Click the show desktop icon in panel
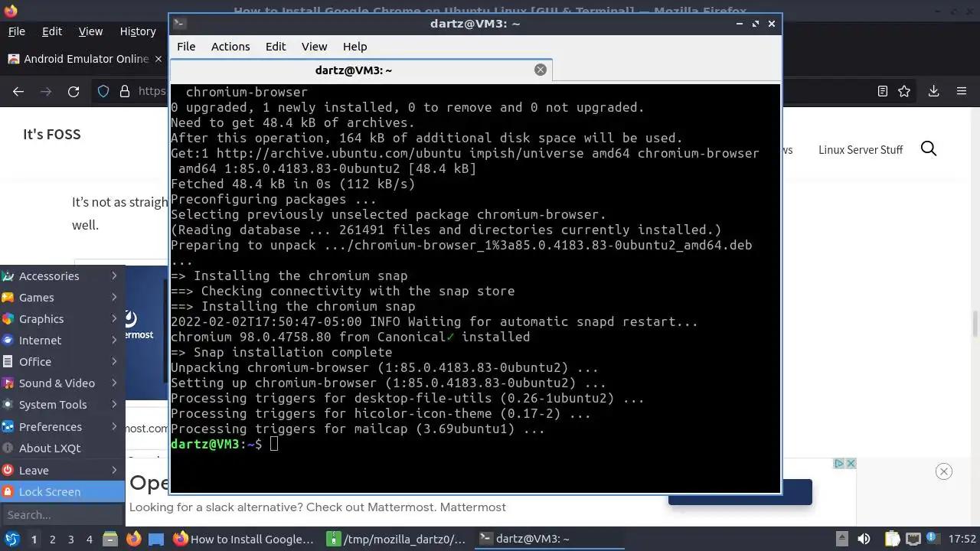Viewport: 980px width, 551px height. 156,539
